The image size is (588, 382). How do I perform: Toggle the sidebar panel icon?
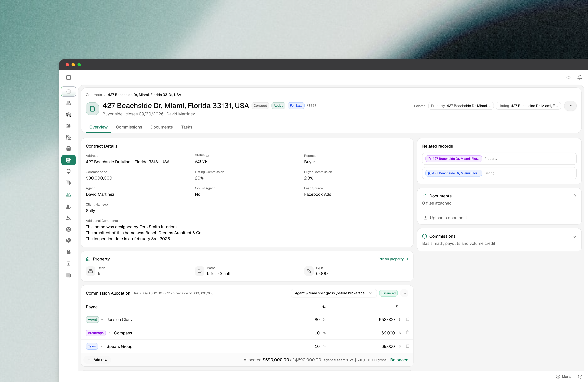point(68,78)
